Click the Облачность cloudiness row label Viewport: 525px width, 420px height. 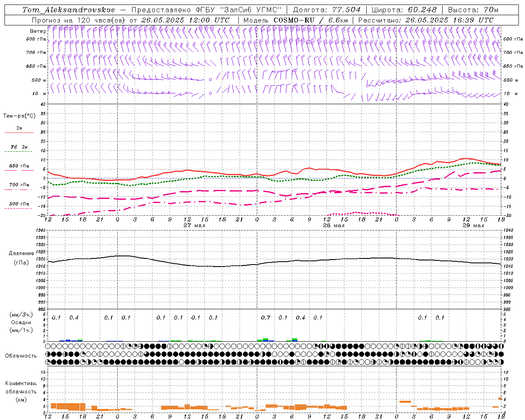point(21,356)
